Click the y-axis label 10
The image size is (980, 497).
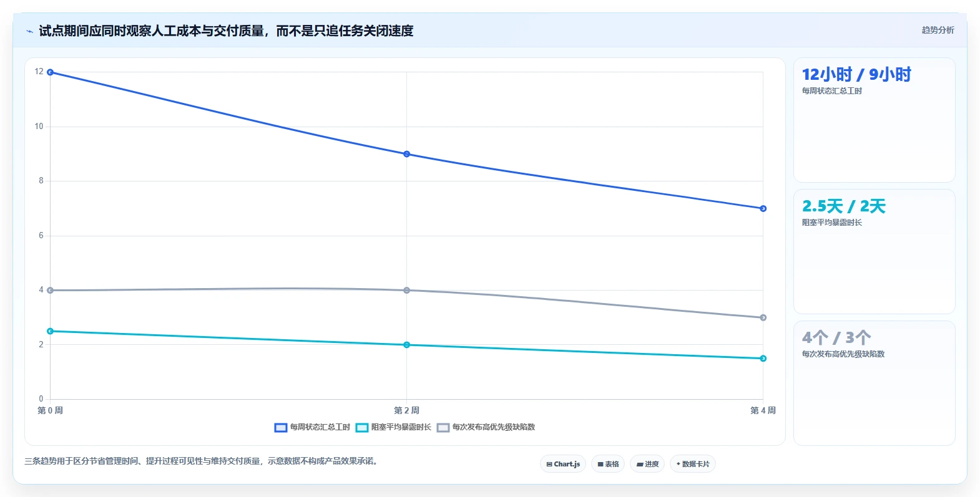(39, 127)
